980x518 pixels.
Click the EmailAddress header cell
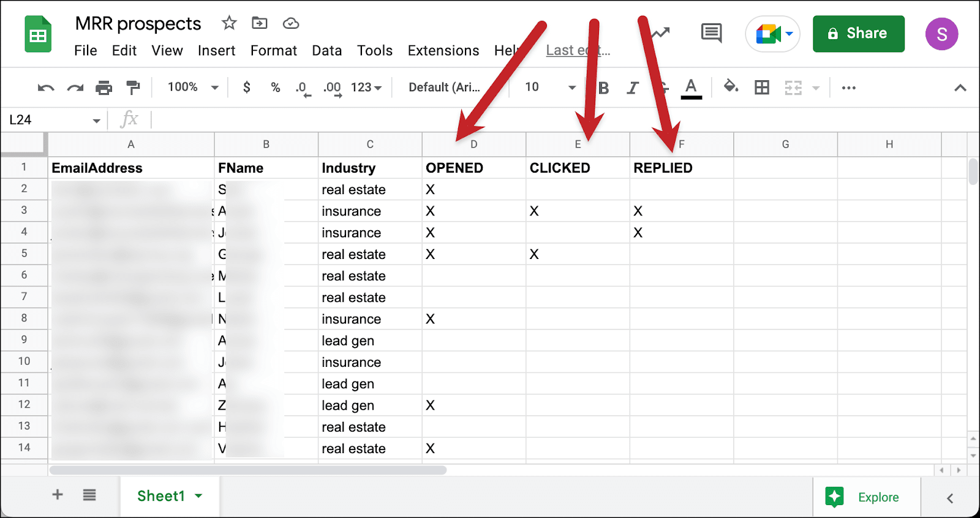click(x=131, y=168)
